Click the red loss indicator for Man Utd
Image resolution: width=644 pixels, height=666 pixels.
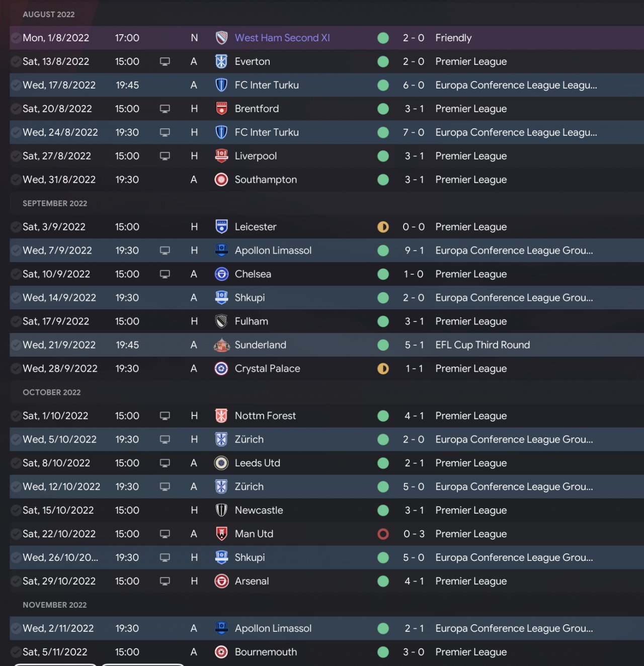(x=383, y=534)
